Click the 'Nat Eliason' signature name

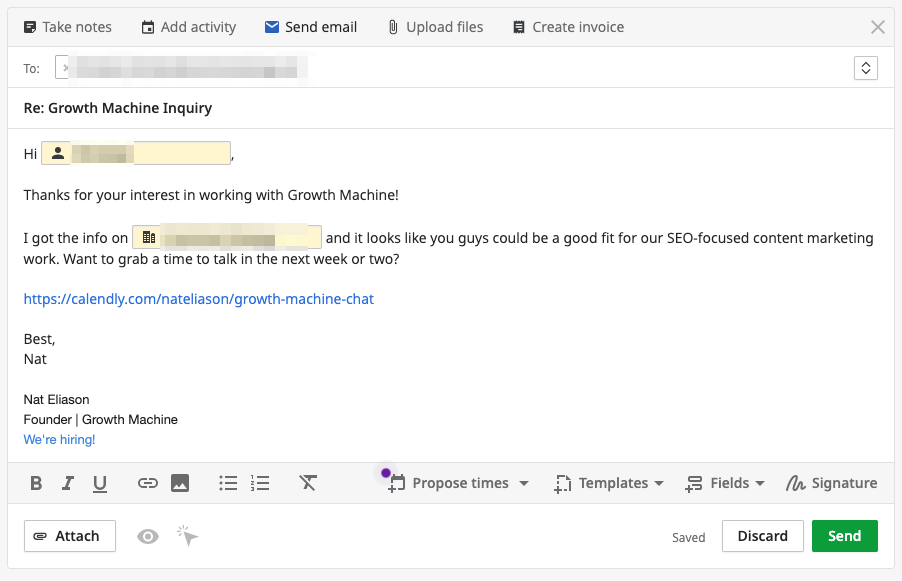[x=56, y=400]
